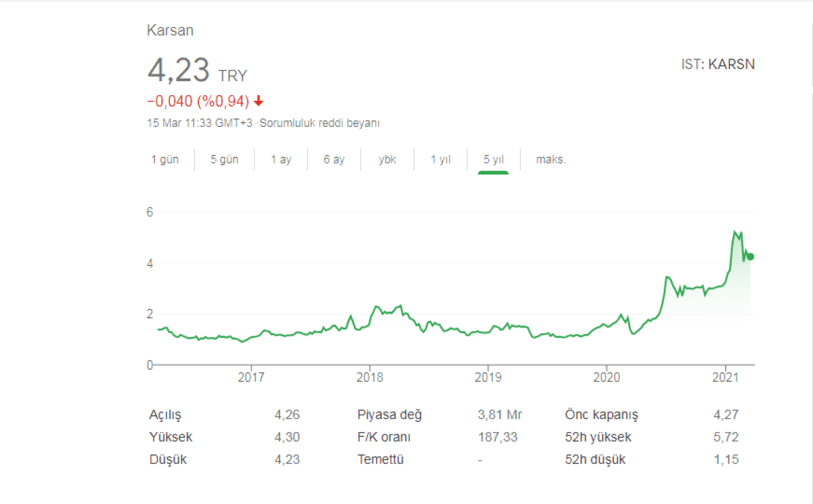Open the Sorumluluk reddi beyanı link
Screen dimensions: 813x504
tap(319, 123)
